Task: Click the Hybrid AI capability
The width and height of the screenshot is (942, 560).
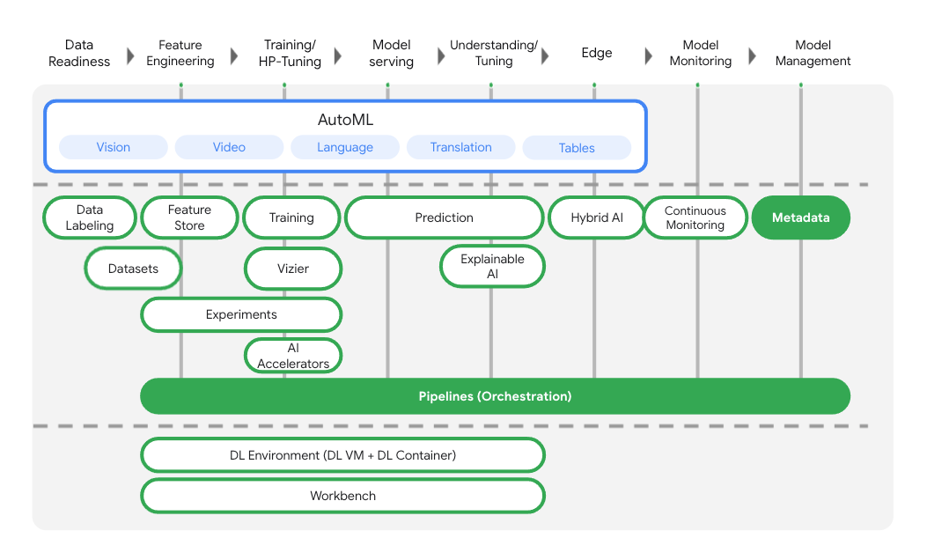Action: pyautogui.click(x=595, y=217)
